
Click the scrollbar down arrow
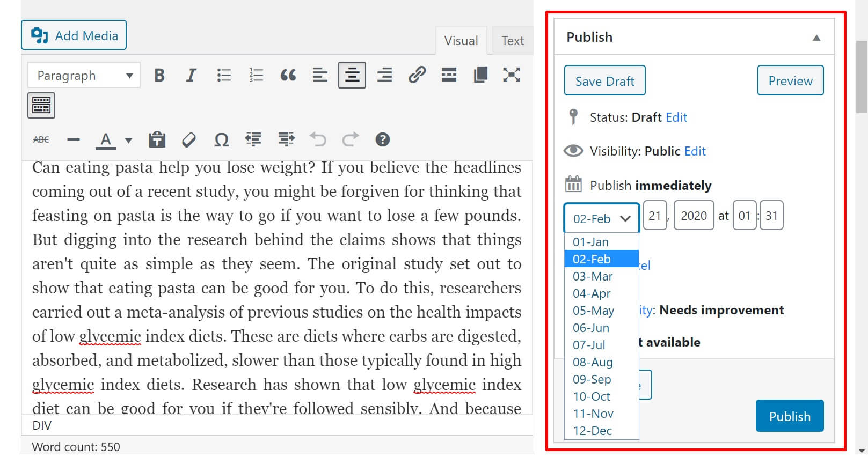pyautogui.click(x=862, y=451)
